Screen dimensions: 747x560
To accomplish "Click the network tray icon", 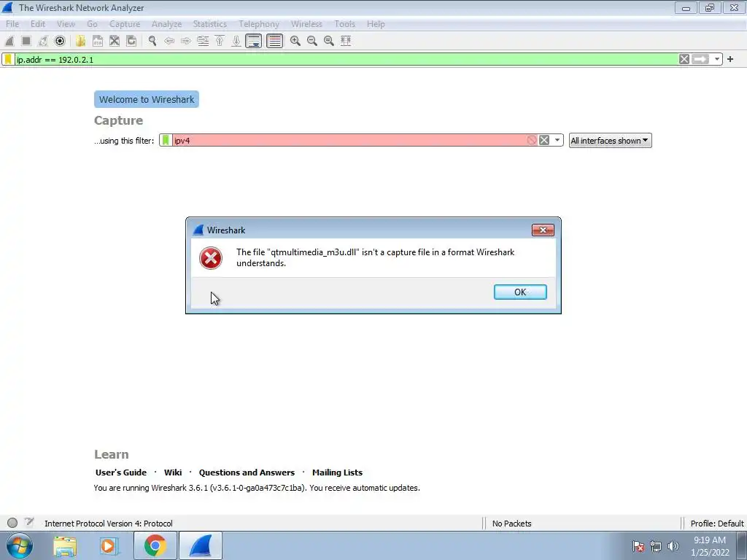I will point(656,546).
